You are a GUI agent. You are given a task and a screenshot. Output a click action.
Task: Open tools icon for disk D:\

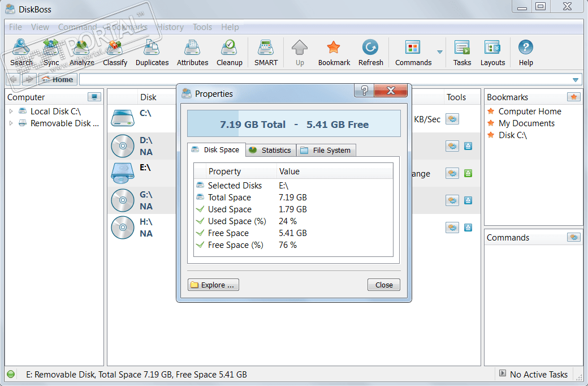tap(452, 146)
